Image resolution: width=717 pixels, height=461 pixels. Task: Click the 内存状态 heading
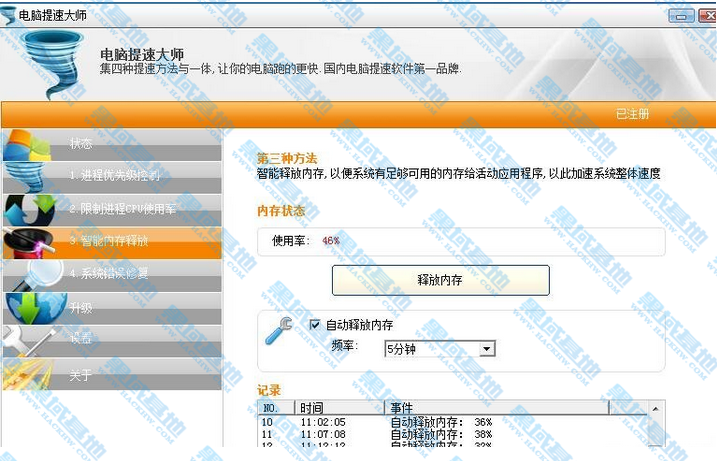[281, 211]
